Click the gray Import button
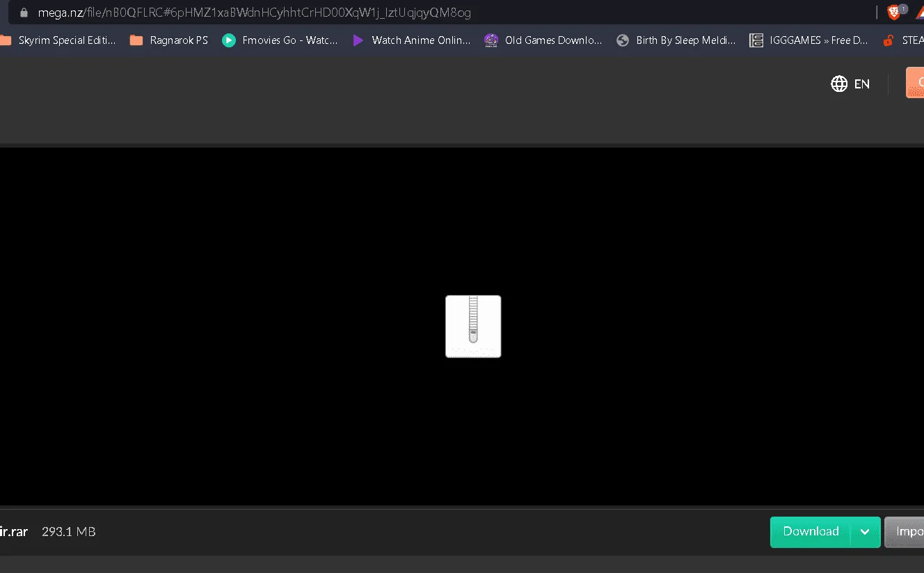The height and width of the screenshot is (573, 924). tap(905, 532)
